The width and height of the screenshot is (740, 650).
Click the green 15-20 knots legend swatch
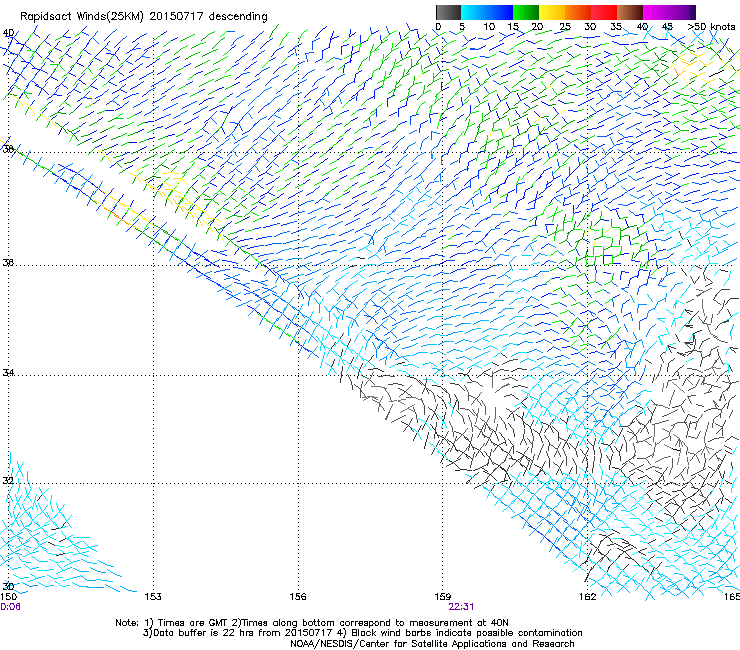pyautogui.click(x=526, y=12)
